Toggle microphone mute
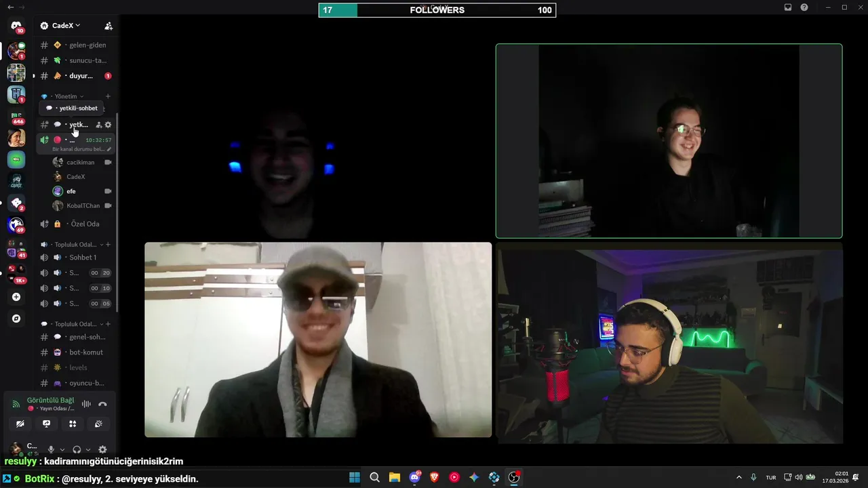Screen dimensions: 868x488 51,449
